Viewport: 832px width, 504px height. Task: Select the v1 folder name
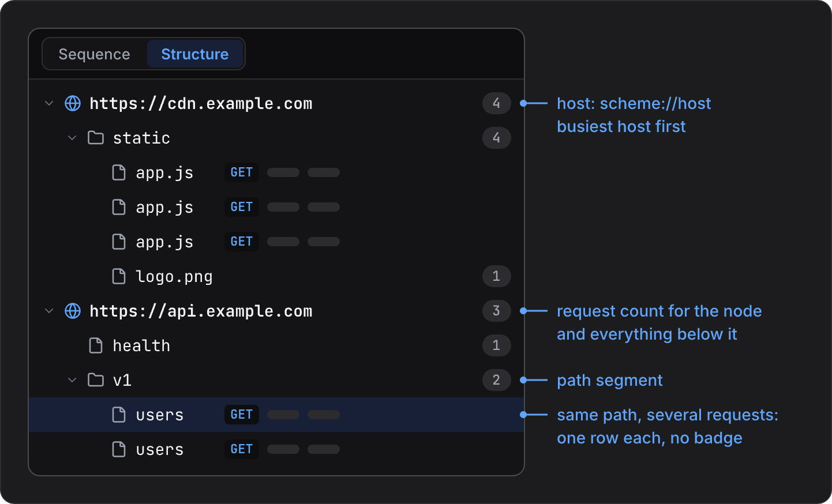click(x=122, y=381)
